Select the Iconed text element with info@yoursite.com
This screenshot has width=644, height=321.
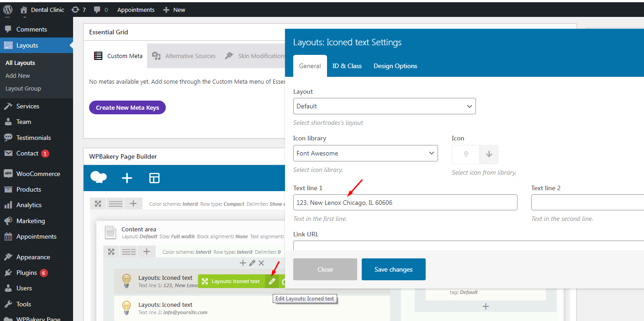click(x=252, y=308)
